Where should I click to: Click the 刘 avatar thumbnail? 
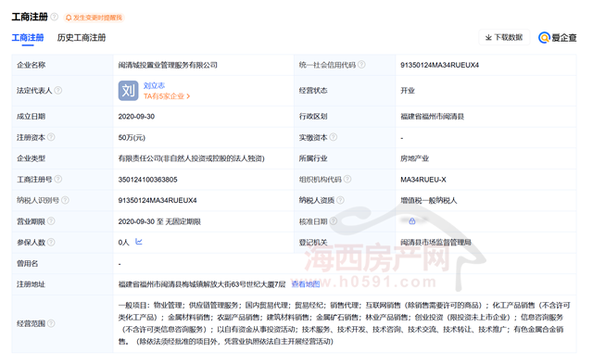(x=128, y=91)
